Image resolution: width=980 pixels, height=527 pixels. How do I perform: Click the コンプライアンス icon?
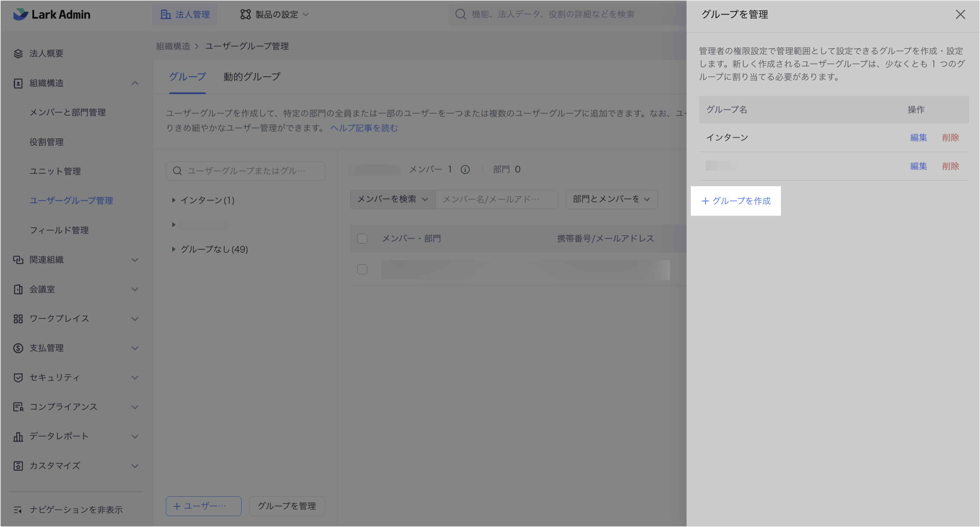[x=18, y=407]
